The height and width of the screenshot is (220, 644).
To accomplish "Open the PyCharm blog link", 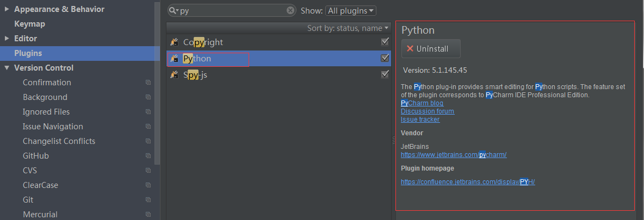I will 422,103.
